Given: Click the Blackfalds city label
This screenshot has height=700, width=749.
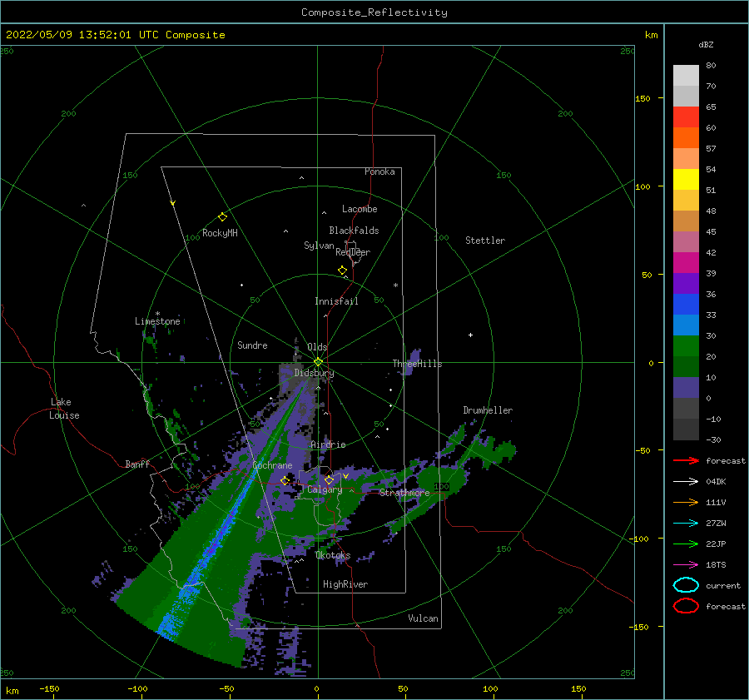Looking at the screenshot, I should pos(354,231).
